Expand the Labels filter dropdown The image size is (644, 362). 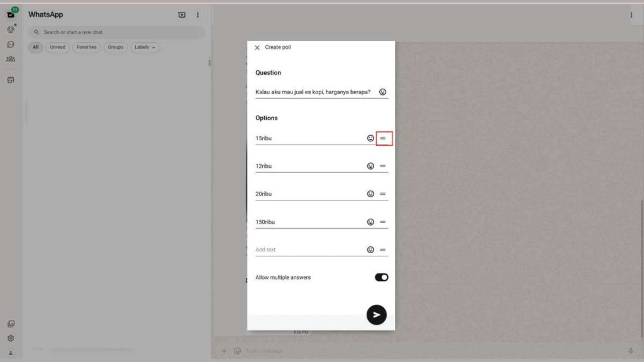click(x=145, y=47)
